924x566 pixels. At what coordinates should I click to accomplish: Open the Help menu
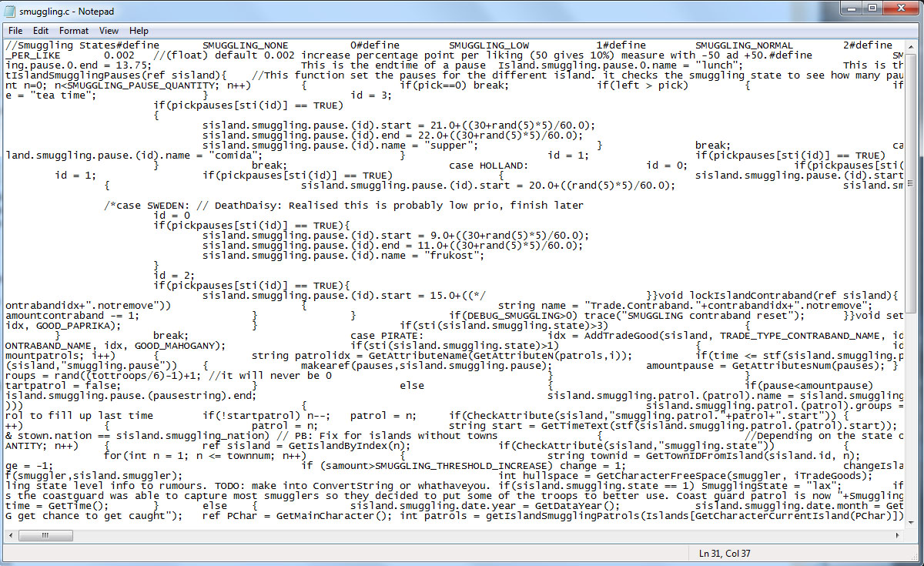pos(139,31)
